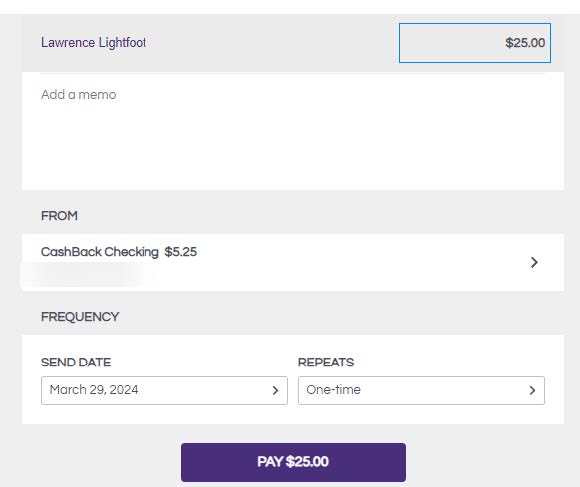Image resolution: width=580 pixels, height=487 pixels.
Task: Open the CashBack Checking account selector row
Action: 293,262
